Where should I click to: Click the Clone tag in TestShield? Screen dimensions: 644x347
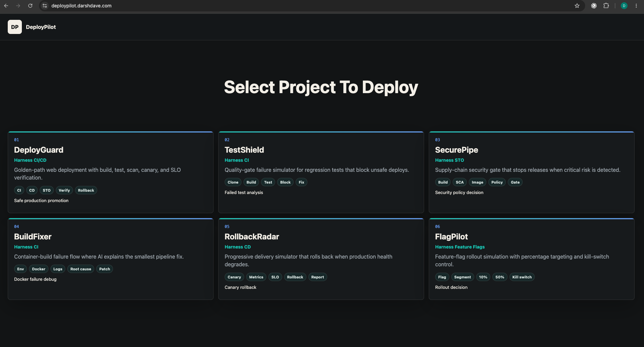[233, 182]
